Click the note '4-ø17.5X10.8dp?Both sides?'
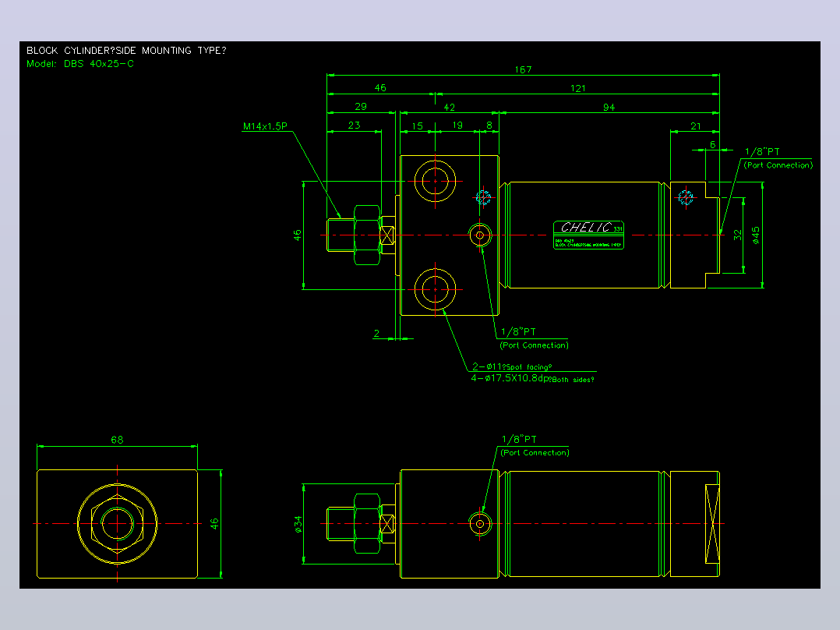Viewport: 840px width, 630px height. [x=532, y=378]
